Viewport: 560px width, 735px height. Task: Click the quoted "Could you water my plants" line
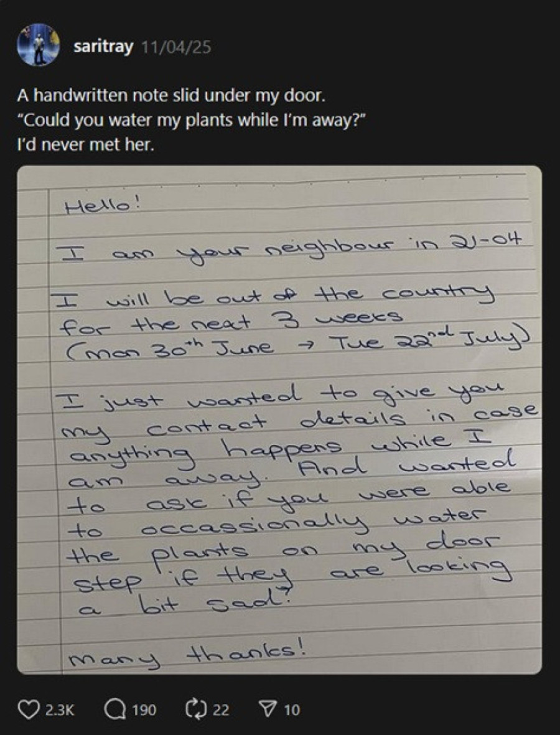[190, 121]
